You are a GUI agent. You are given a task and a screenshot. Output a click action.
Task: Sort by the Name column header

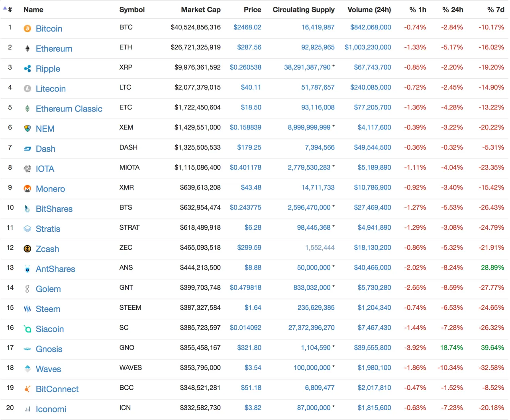(33, 10)
